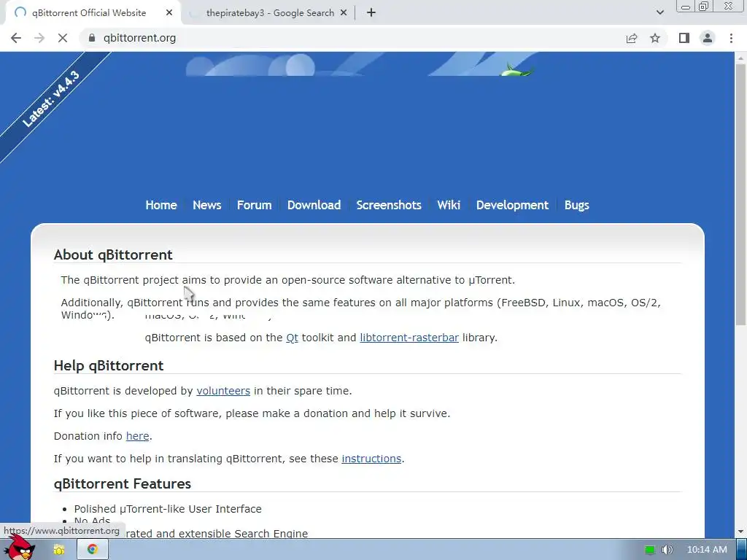Image resolution: width=747 pixels, height=560 pixels.
Task: Expand the tab search chevron
Action: pos(659,12)
